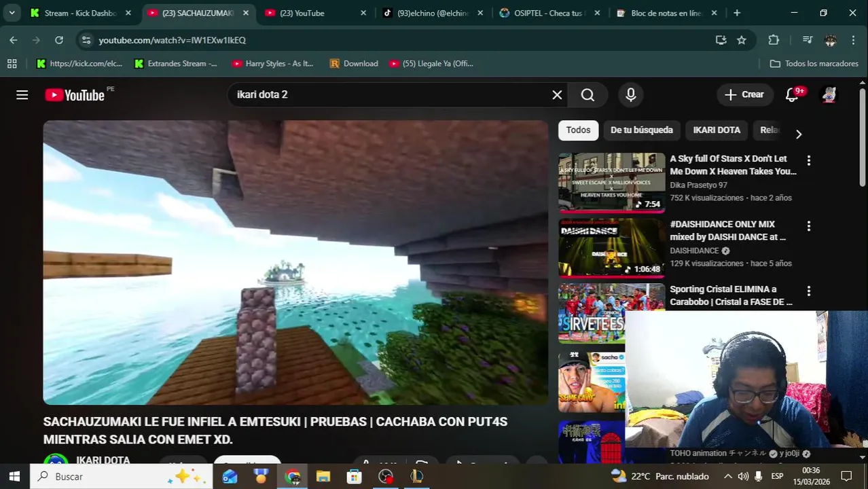This screenshot has height=489, width=868.
Task: Open options for Sporting Cristal video
Action: coord(808,291)
